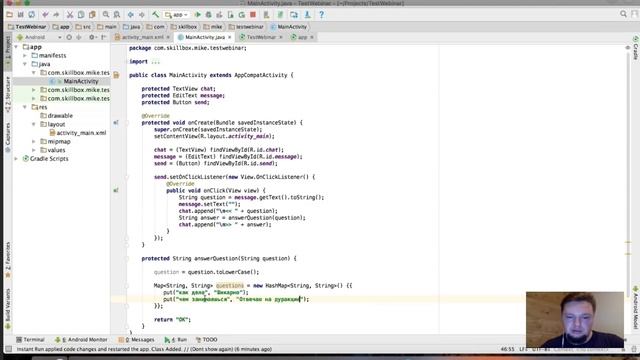640x360 pixels.
Task: Expand the mipmap folder
Action: click(x=34, y=141)
